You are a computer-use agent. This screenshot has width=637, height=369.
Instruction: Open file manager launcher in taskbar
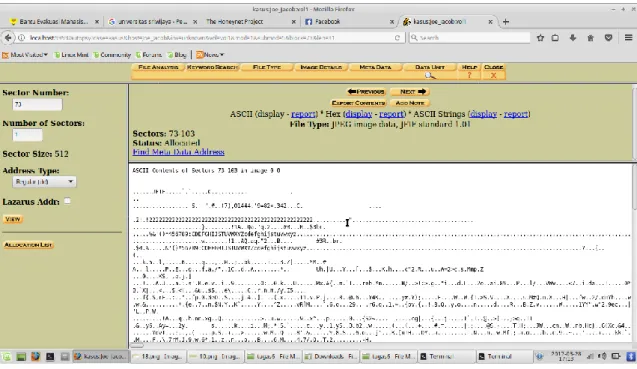tap(65, 356)
